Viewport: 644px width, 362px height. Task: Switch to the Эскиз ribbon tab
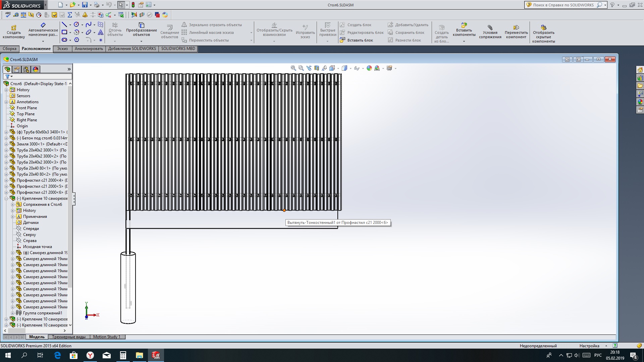pyautogui.click(x=62, y=48)
